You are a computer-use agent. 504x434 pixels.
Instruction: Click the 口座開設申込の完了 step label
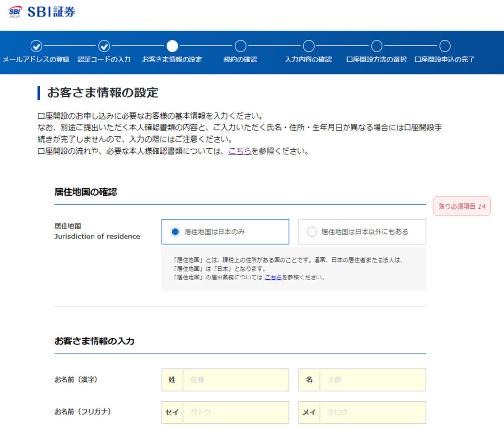click(444, 60)
